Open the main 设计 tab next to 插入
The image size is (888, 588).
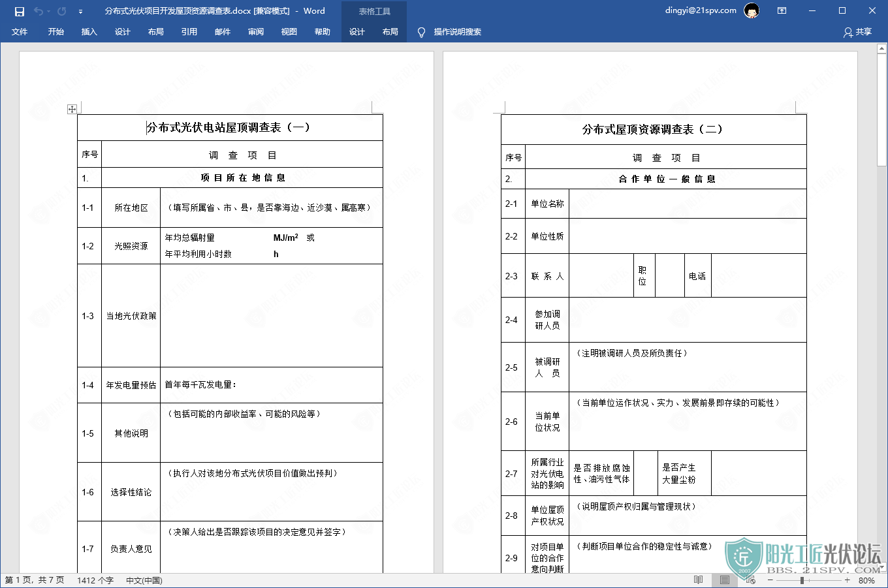tap(122, 31)
